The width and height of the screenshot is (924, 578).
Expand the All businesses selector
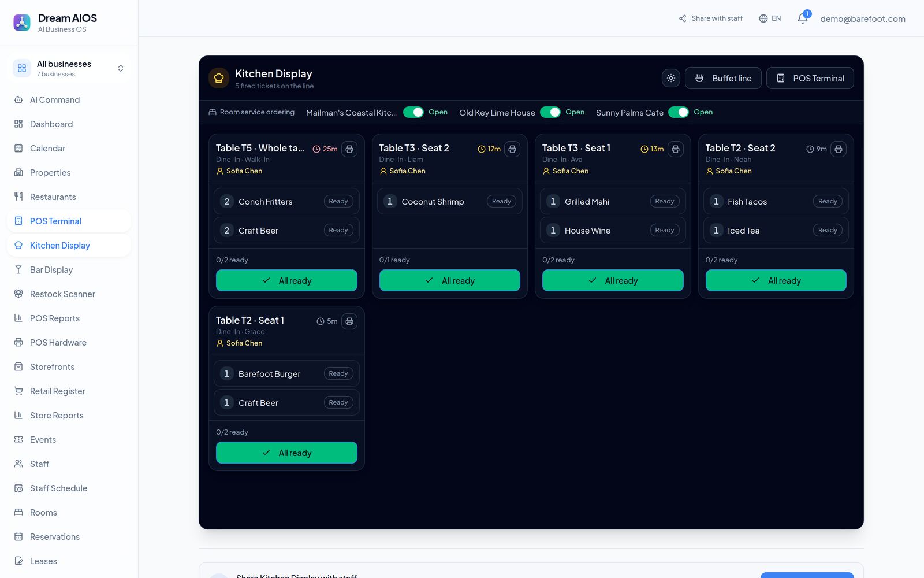point(69,68)
